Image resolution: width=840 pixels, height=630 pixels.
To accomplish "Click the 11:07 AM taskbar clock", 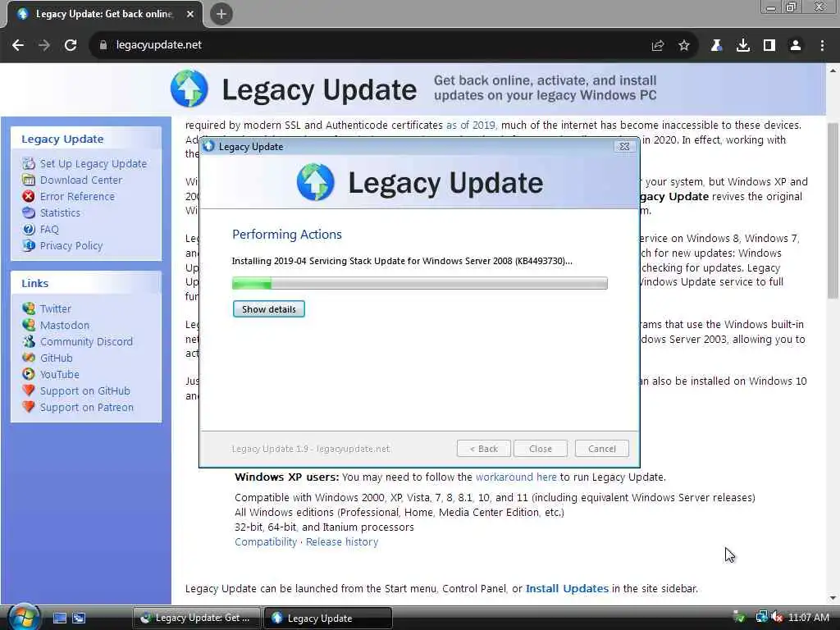I will [808, 617].
